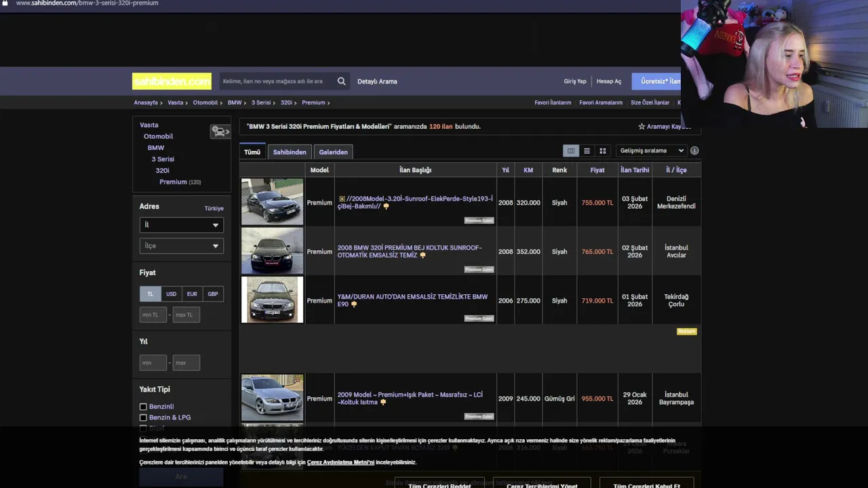Click in the keyword search field
868x488 pixels.
coord(277,81)
